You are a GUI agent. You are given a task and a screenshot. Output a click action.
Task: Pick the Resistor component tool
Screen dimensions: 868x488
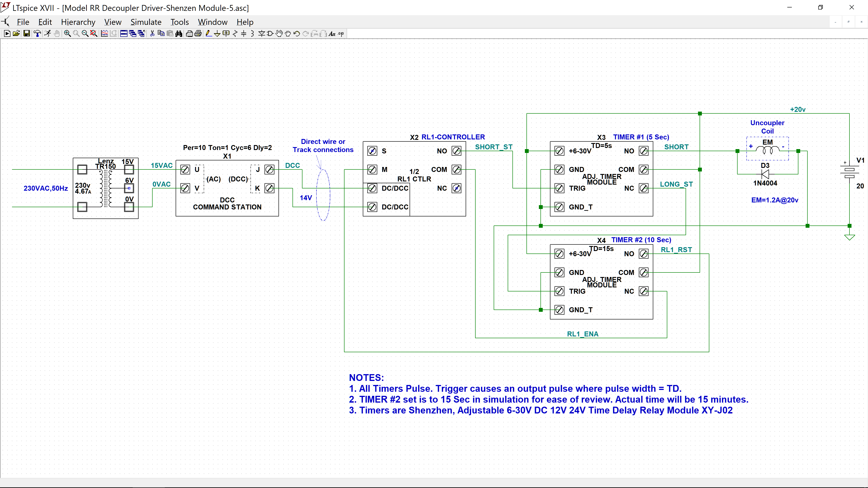click(x=235, y=34)
